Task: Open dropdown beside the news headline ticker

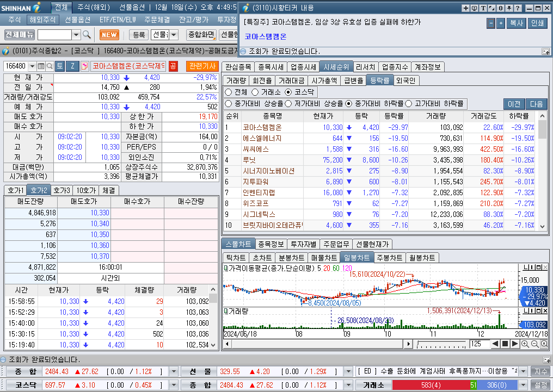Action: pos(523,371)
